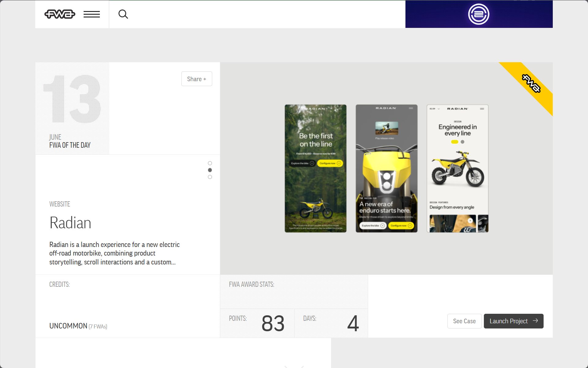
Task: Click the circular logo in the purple banner
Action: [x=479, y=14]
